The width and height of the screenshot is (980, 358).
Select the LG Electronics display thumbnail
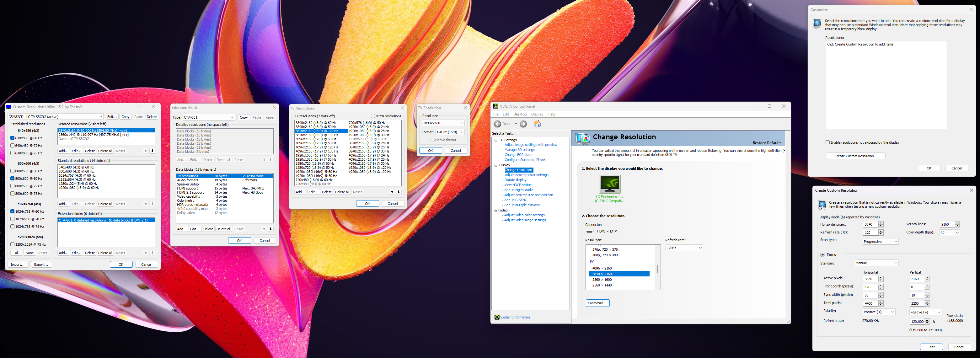(x=609, y=184)
